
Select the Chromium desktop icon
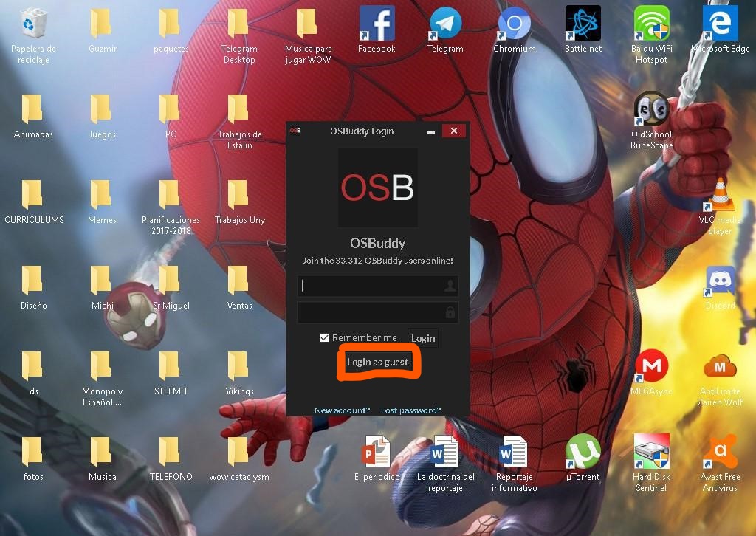514,30
